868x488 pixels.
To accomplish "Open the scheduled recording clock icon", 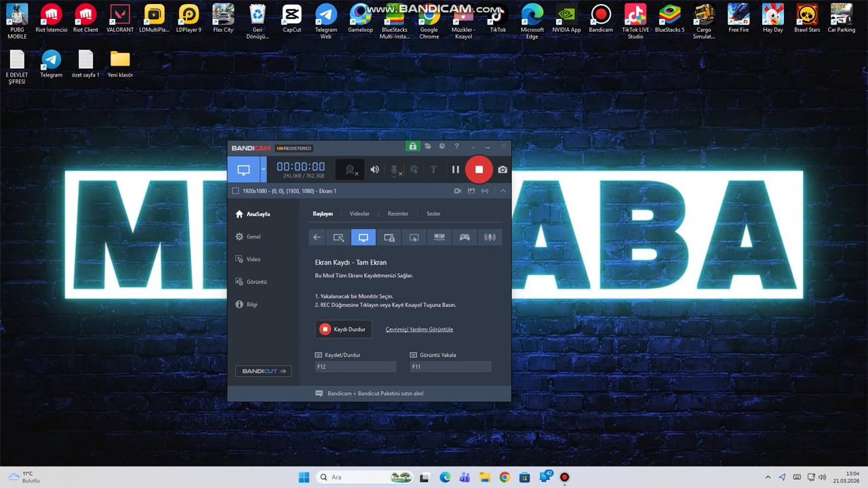I will coord(442,146).
